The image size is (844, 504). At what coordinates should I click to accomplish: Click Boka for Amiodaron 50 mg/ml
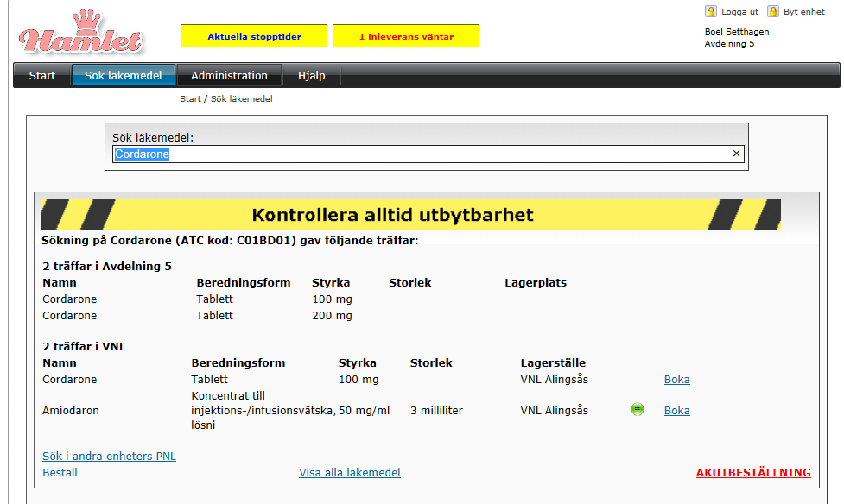coord(676,411)
